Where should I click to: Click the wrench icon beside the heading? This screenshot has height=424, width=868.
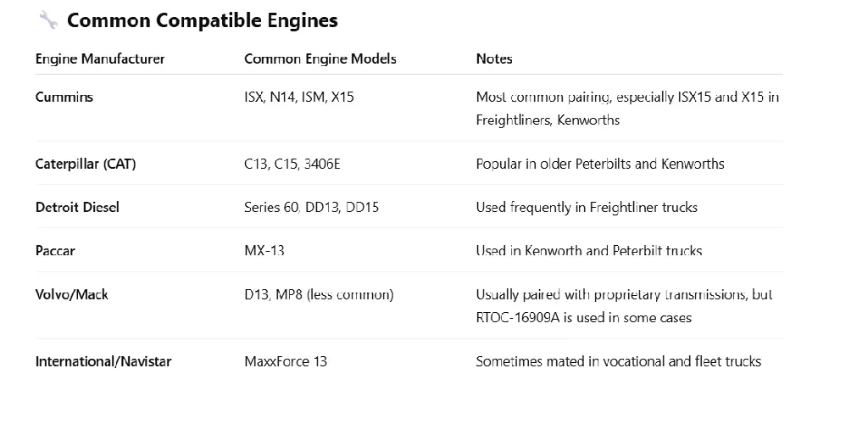[x=48, y=20]
